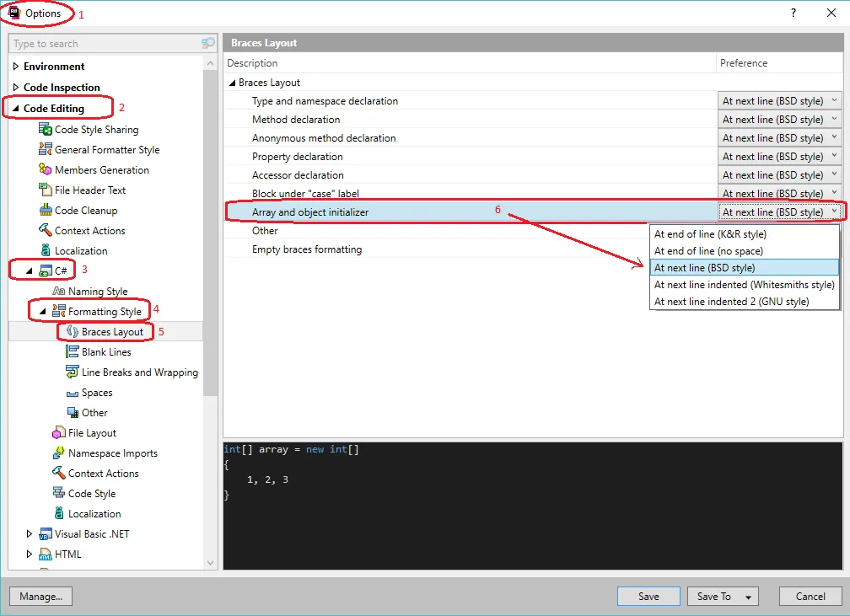Choose At end of line (K&R style)

point(745,234)
